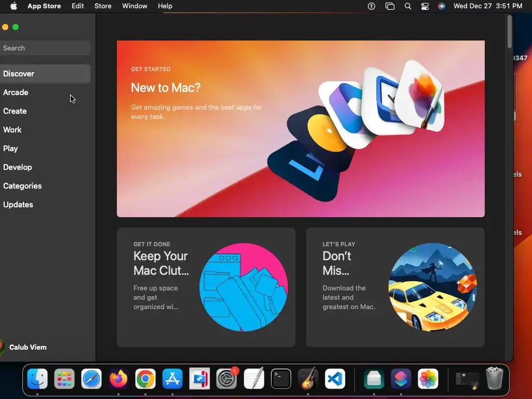Viewport: 532px width, 399px height.
Task: Open the Play section
Action: point(45,148)
